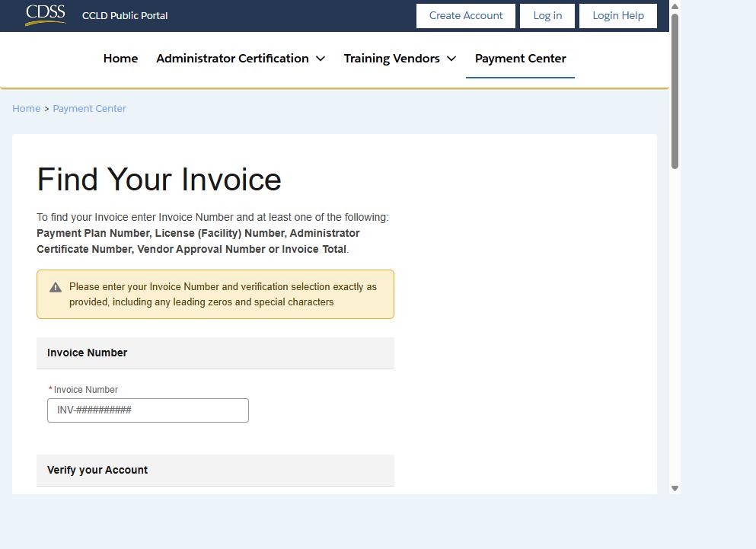This screenshot has height=549, width=756.
Task: Follow the Payment Center breadcrumb link
Action: [89, 109]
